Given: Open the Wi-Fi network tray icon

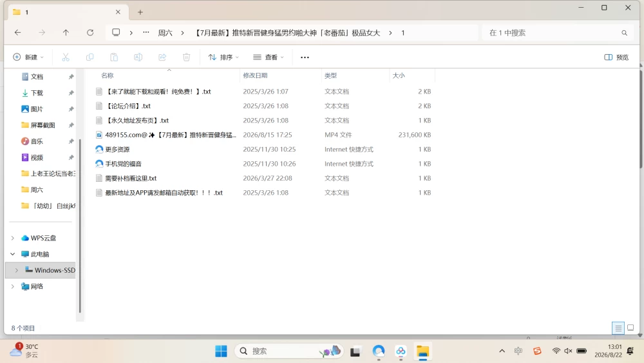Looking at the screenshot, I should pyautogui.click(x=556, y=351).
